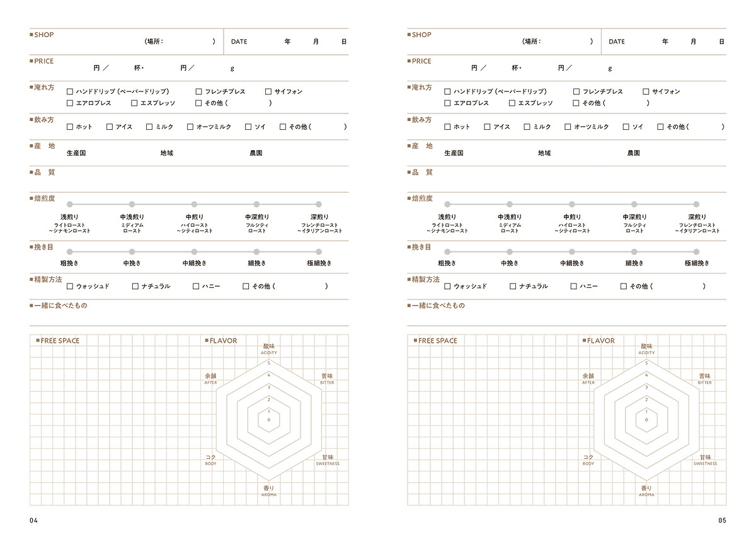756x535 pixels.
Task: Check the ホット box on page 05
Action: (x=447, y=127)
